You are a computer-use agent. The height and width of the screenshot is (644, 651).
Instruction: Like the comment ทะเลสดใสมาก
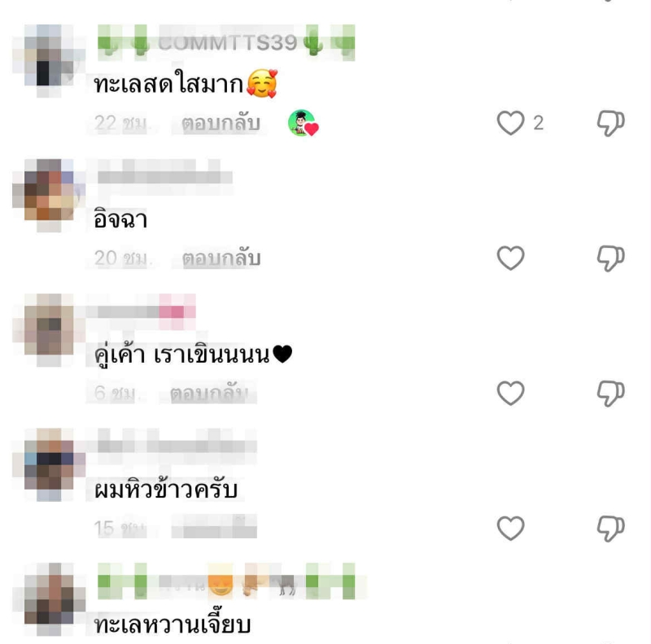point(511,123)
